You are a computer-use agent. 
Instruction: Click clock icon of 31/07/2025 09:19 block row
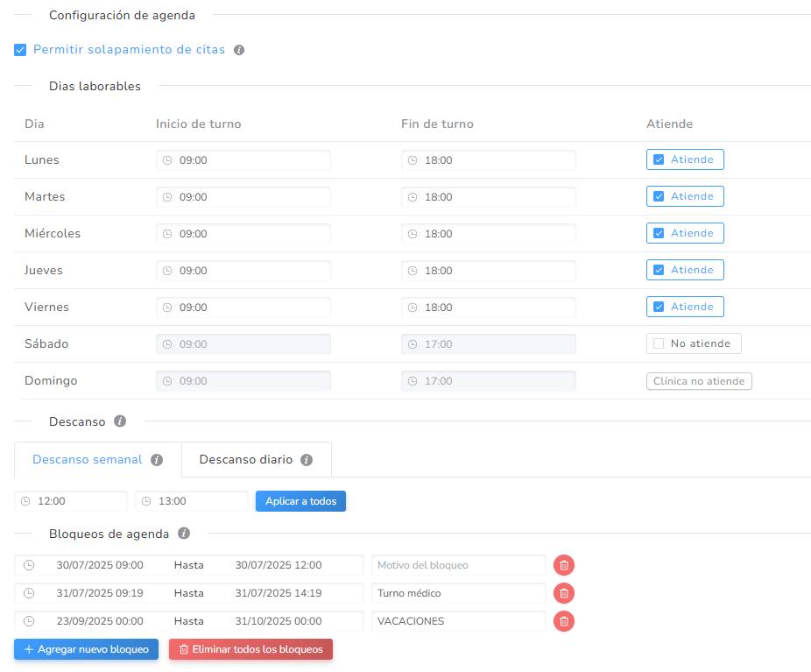click(29, 593)
